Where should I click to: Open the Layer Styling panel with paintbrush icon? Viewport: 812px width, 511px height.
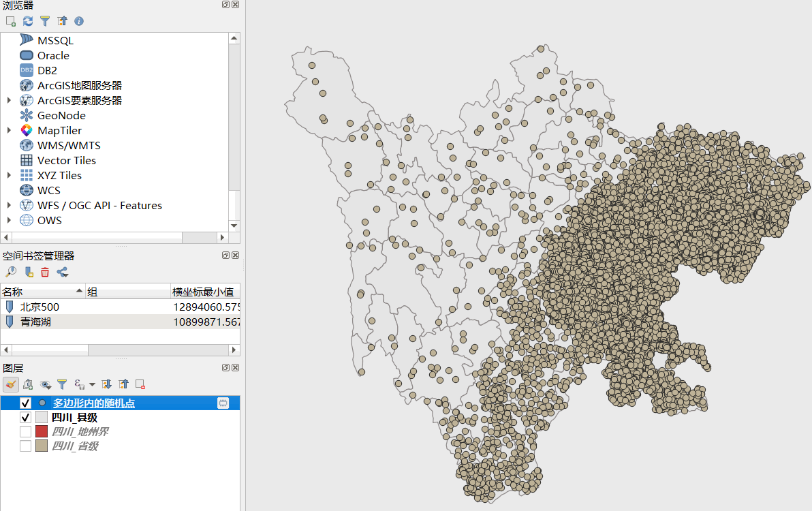10,384
